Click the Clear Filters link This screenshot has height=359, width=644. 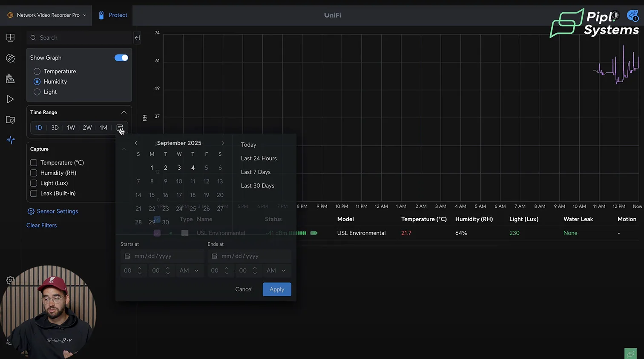(42, 225)
